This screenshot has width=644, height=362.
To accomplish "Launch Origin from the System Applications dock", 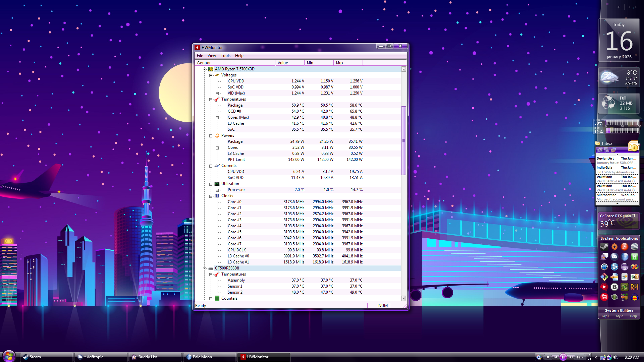I will (x=614, y=247).
